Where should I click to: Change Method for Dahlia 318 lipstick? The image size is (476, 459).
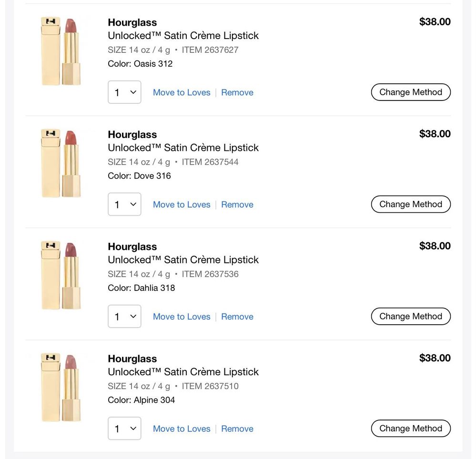(411, 317)
